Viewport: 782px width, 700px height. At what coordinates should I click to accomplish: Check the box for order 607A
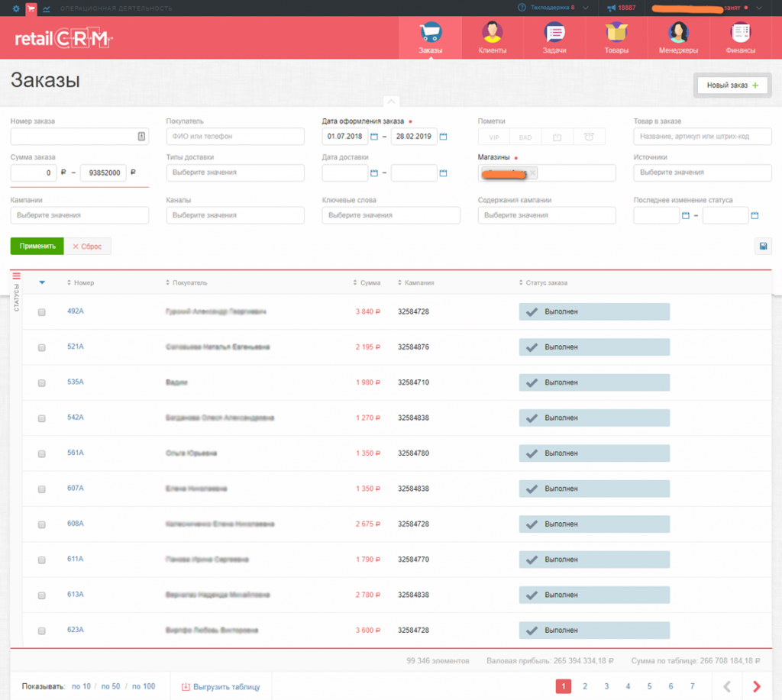(42, 489)
